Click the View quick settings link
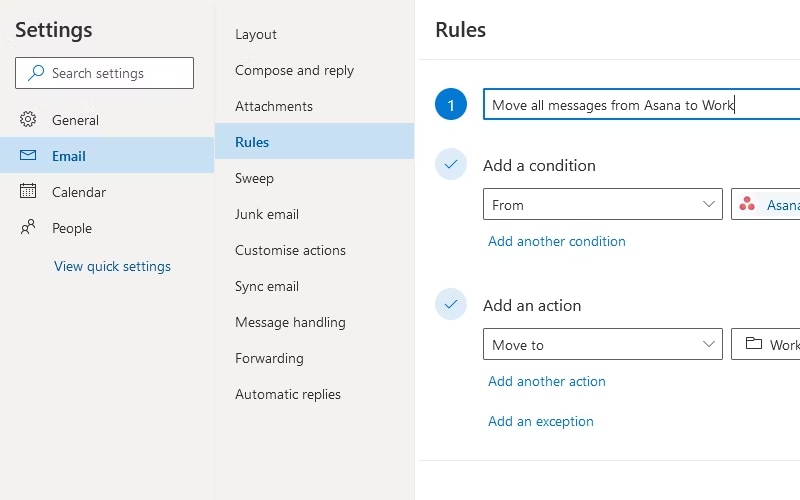Image resolution: width=800 pixels, height=500 pixels. click(112, 266)
